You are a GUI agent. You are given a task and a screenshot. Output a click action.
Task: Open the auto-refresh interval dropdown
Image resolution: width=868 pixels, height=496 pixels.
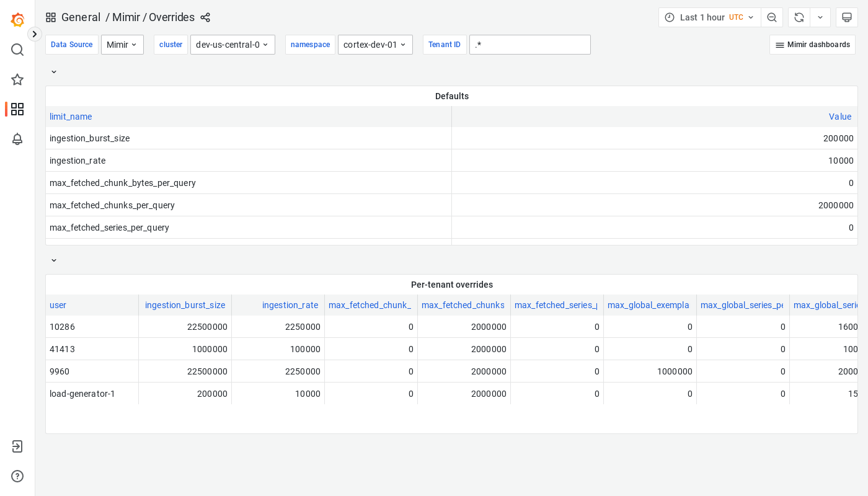coord(820,17)
